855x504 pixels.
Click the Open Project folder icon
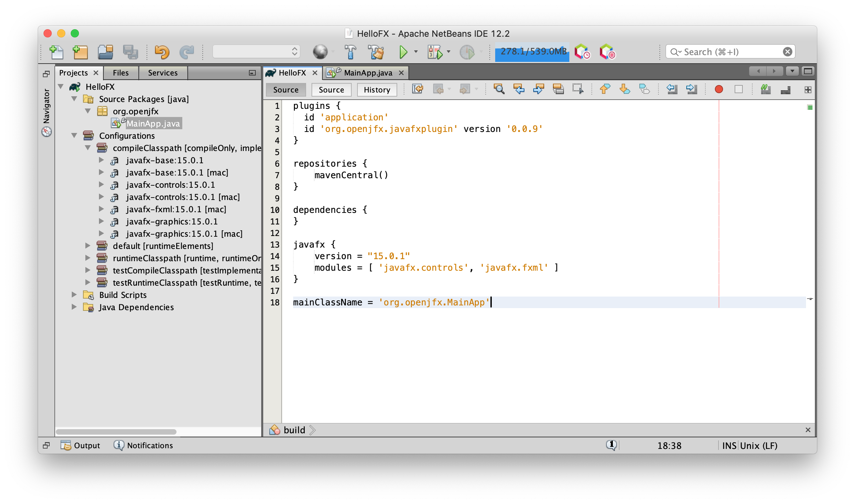105,52
